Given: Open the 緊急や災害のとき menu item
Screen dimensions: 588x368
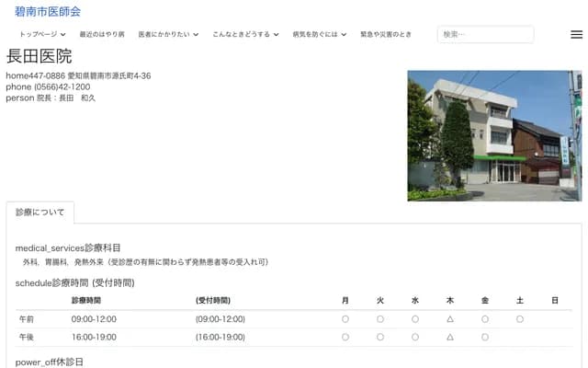Looking at the screenshot, I should click(x=386, y=34).
